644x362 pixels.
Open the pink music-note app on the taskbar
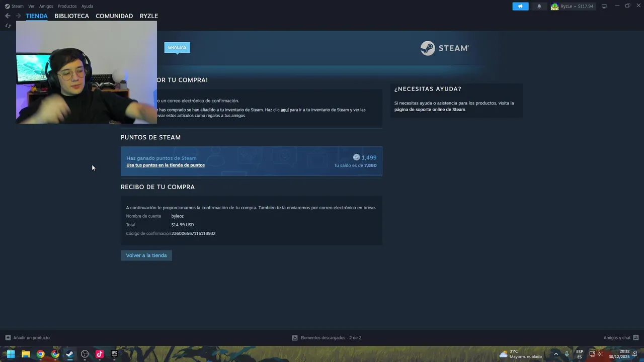pyautogui.click(x=100, y=354)
